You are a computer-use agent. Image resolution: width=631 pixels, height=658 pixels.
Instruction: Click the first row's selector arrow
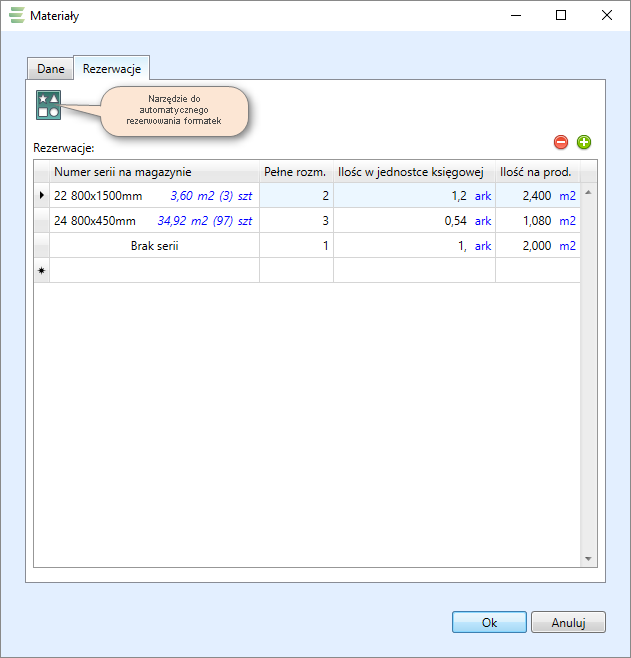42,196
